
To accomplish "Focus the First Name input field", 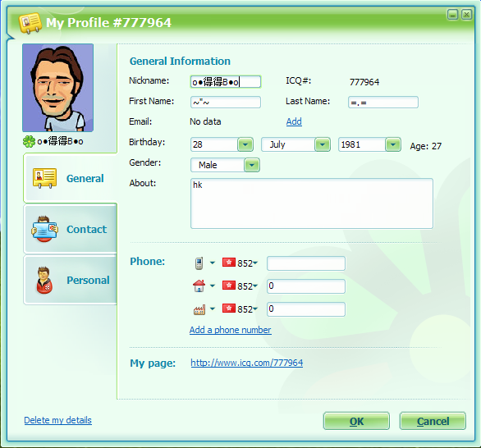I will tap(226, 102).
